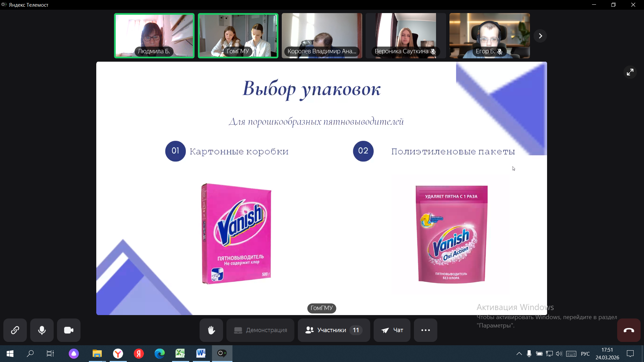644x362 pixels.
Task: Open the Чат panel
Action: pyautogui.click(x=392, y=330)
